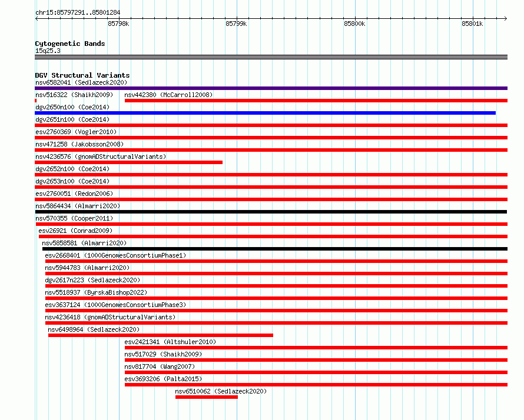Screen dimensions: 524x420
Task: Click the black bar under nsv5864434
Action: [271, 212]
